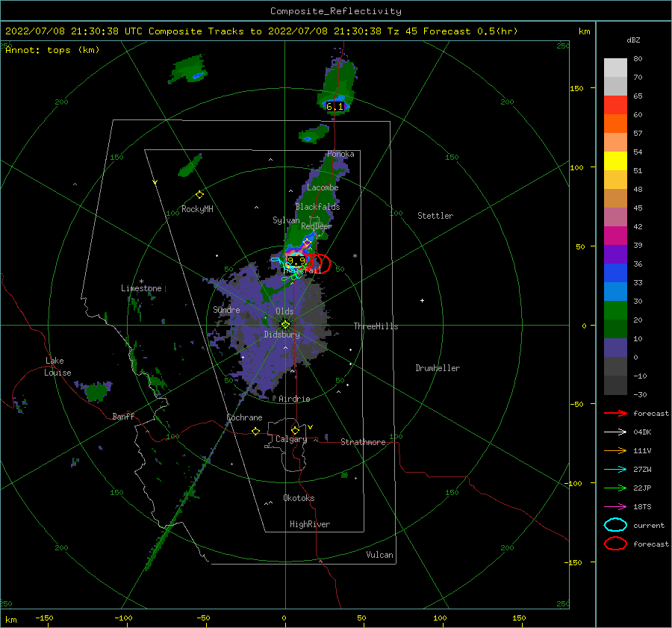The height and width of the screenshot is (628, 672).
Task: Click the Composite_Reflectivity title
Action: coord(336,11)
